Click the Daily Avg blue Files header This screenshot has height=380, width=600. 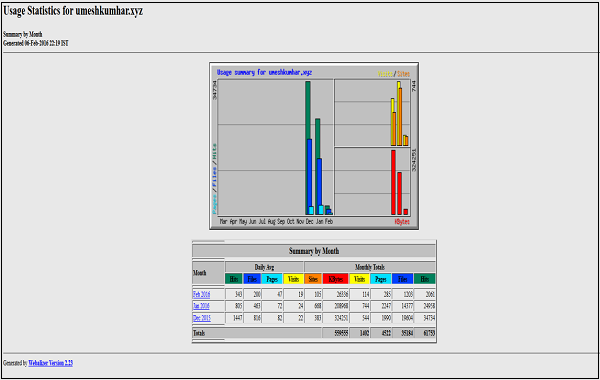tap(252, 279)
